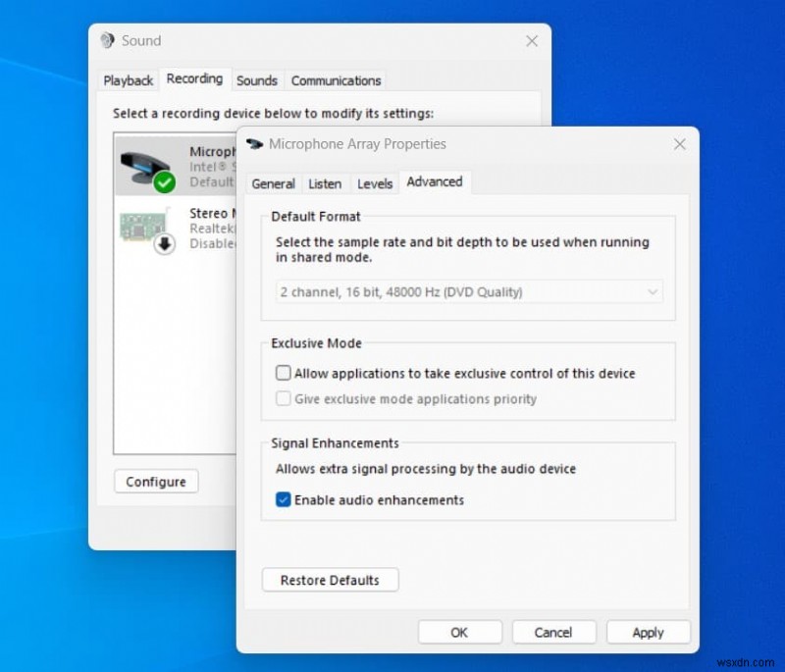Check Give exclusive mode applications priority
The image size is (785, 672).
click(284, 398)
